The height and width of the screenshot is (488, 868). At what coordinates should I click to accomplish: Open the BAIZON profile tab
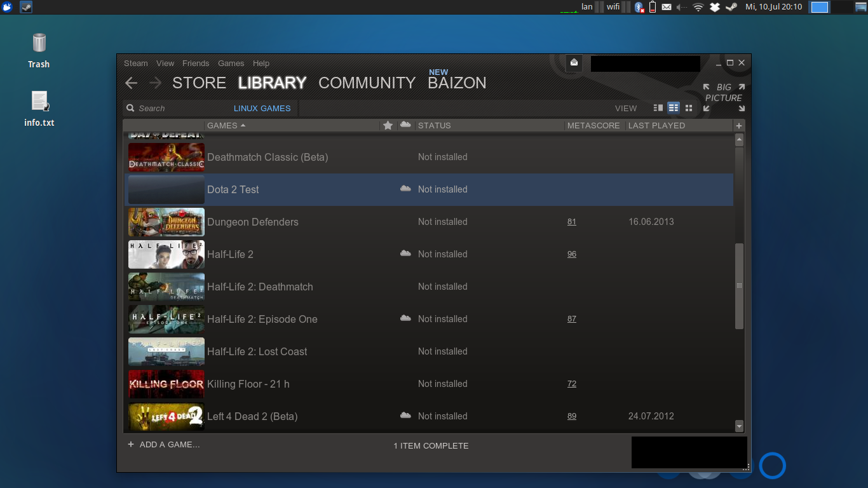point(457,83)
